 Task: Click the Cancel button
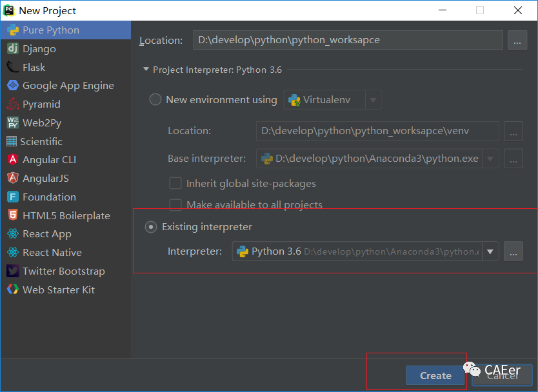coord(503,375)
